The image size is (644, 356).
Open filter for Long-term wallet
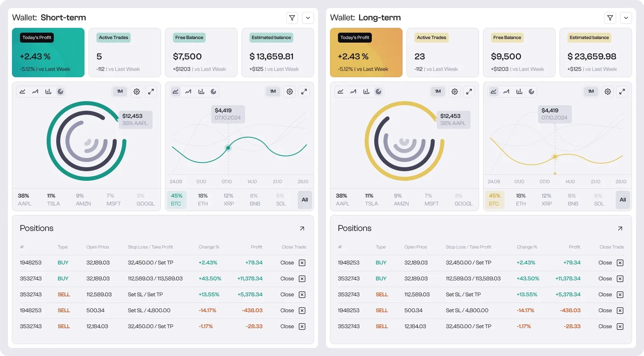pos(610,18)
